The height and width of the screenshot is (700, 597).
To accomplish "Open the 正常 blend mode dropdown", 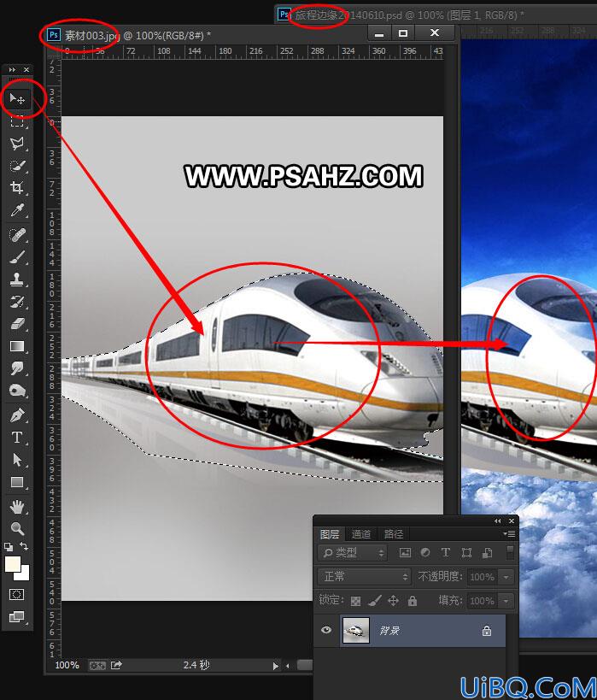I will [x=365, y=577].
